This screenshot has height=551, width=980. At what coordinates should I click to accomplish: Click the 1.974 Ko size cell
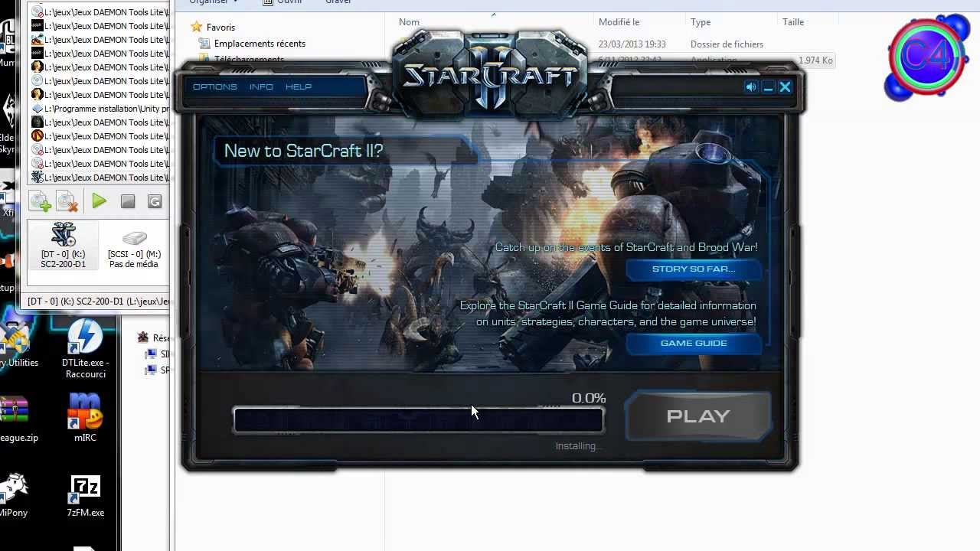(815, 60)
